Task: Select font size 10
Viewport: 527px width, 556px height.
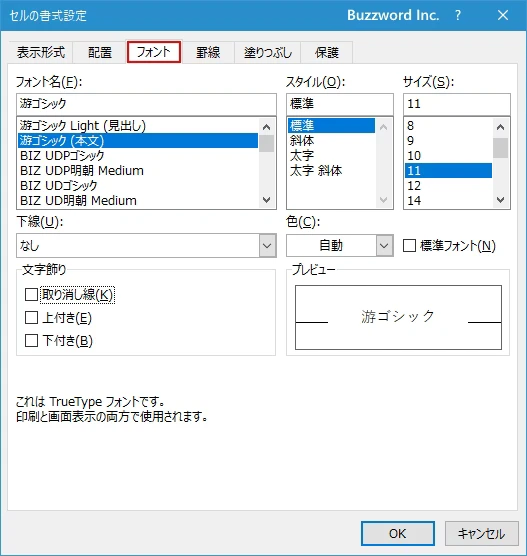Action: [448, 155]
